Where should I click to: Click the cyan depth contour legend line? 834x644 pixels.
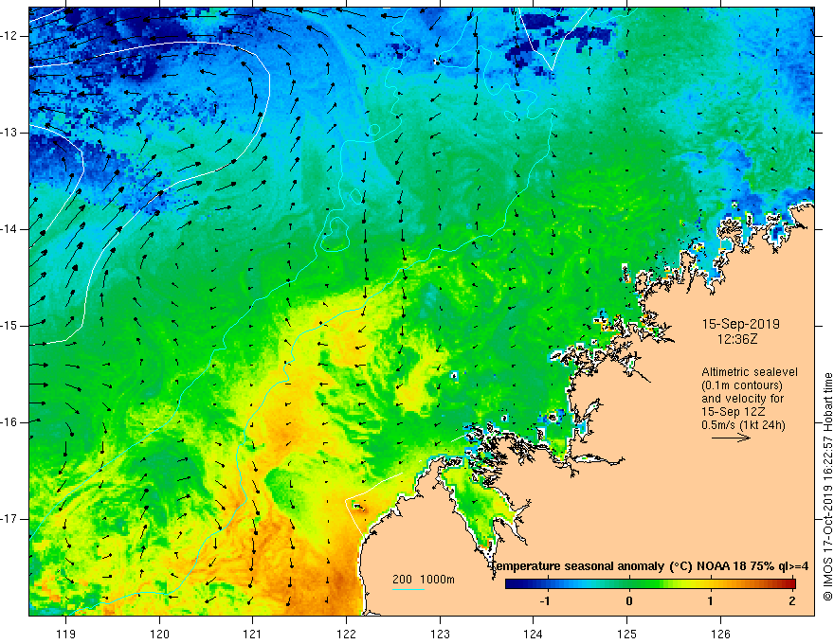[x=408, y=589]
